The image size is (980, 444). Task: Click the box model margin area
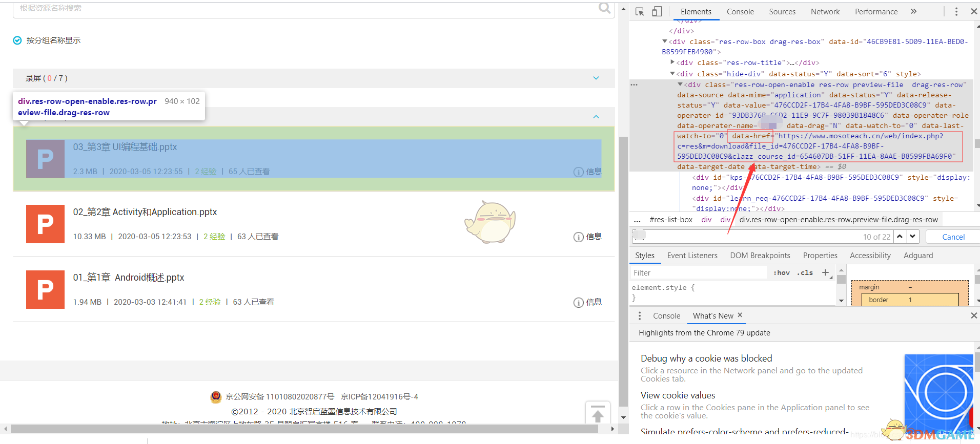[869, 287]
